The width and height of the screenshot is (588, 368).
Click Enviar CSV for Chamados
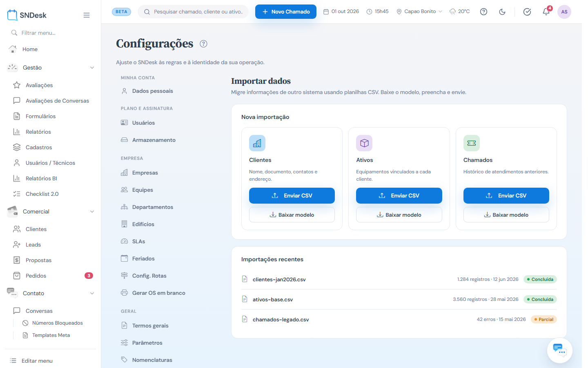click(506, 195)
